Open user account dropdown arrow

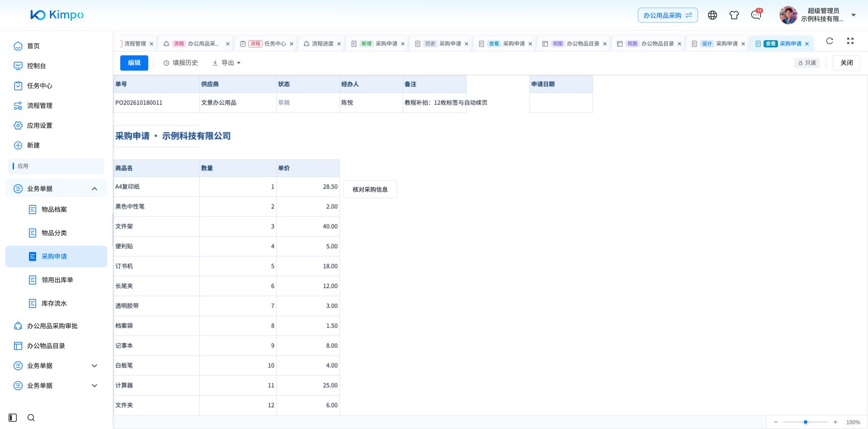[854, 15]
